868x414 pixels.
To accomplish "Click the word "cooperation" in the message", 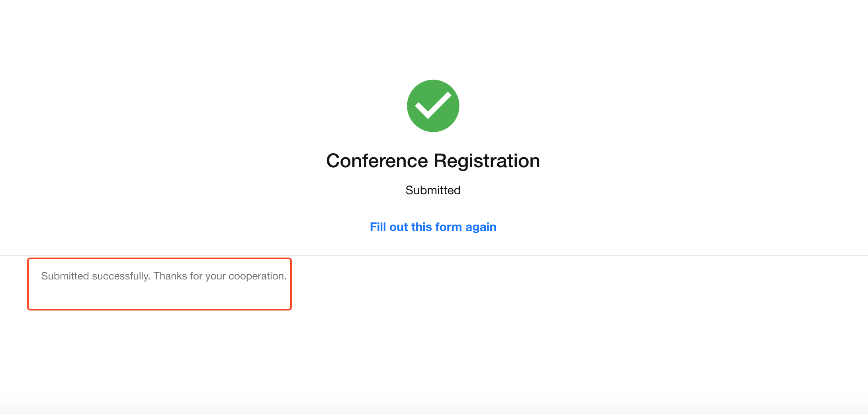I will (257, 276).
